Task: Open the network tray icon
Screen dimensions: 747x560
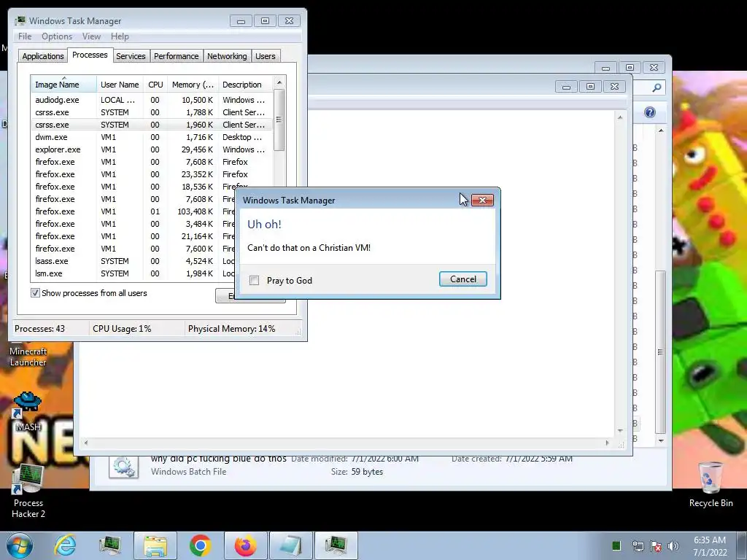Action: coord(638,546)
